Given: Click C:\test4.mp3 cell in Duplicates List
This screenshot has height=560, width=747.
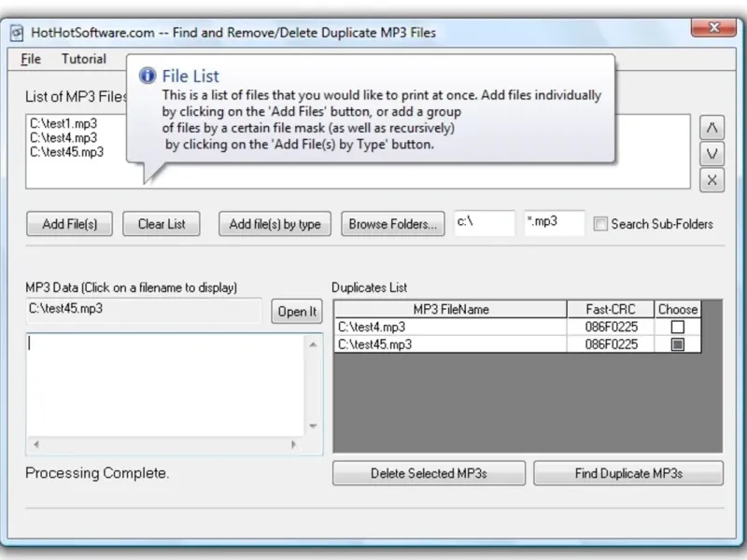Looking at the screenshot, I should coord(451,328).
